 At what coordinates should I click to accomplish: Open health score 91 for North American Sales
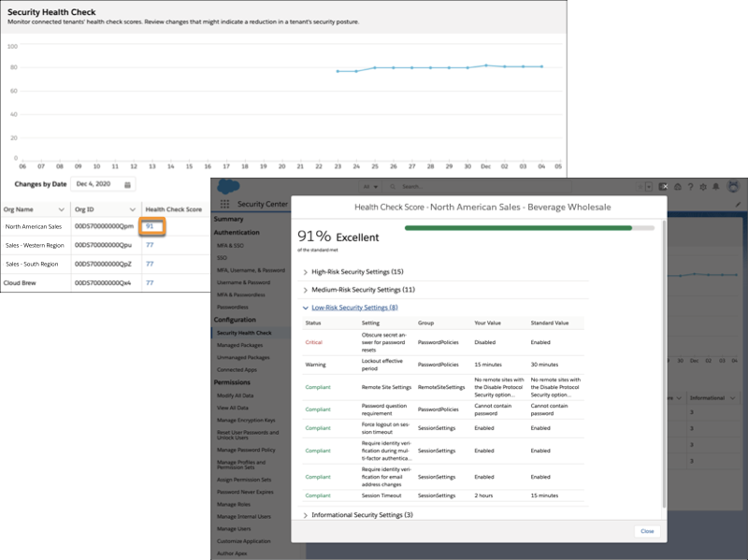[150, 226]
